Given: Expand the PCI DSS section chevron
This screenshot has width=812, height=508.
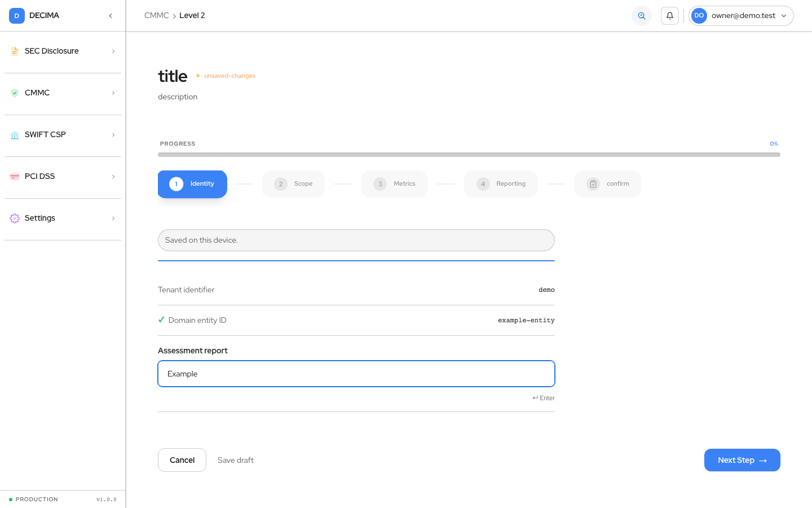Looking at the screenshot, I should (113, 177).
